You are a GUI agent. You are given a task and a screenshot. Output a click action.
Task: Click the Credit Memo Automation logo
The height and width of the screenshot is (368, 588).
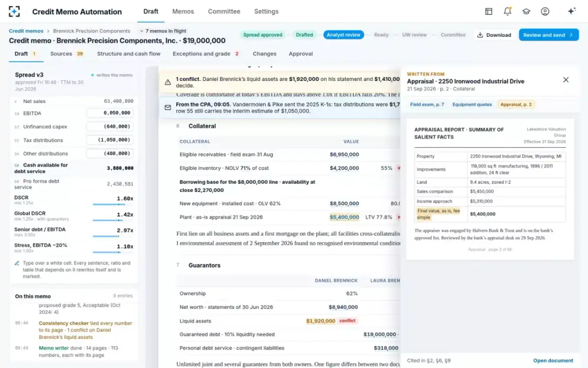(x=15, y=11)
